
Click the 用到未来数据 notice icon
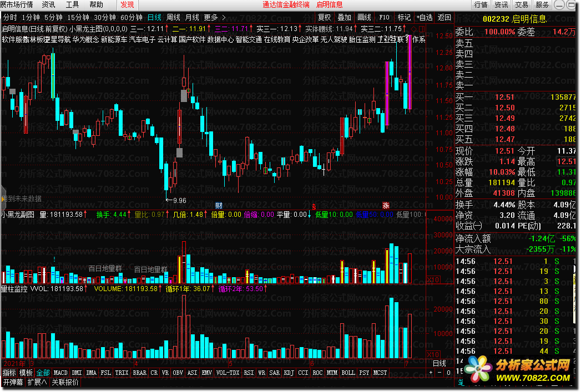tap(3, 199)
